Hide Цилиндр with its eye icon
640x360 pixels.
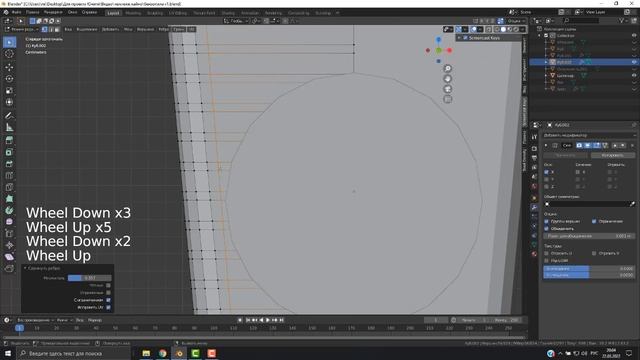[x=634, y=76]
